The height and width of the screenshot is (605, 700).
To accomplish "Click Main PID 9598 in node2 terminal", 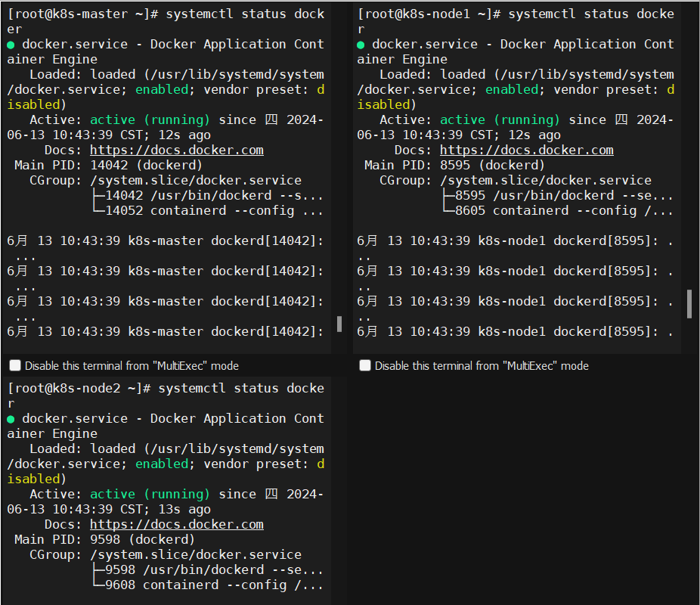I will point(104,539).
